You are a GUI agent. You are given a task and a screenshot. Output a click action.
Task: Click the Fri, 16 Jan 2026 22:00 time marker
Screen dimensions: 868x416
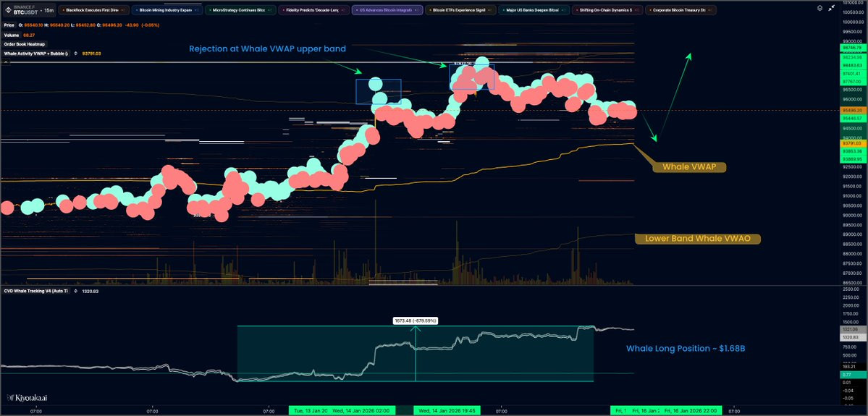click(x=691, y=411)
